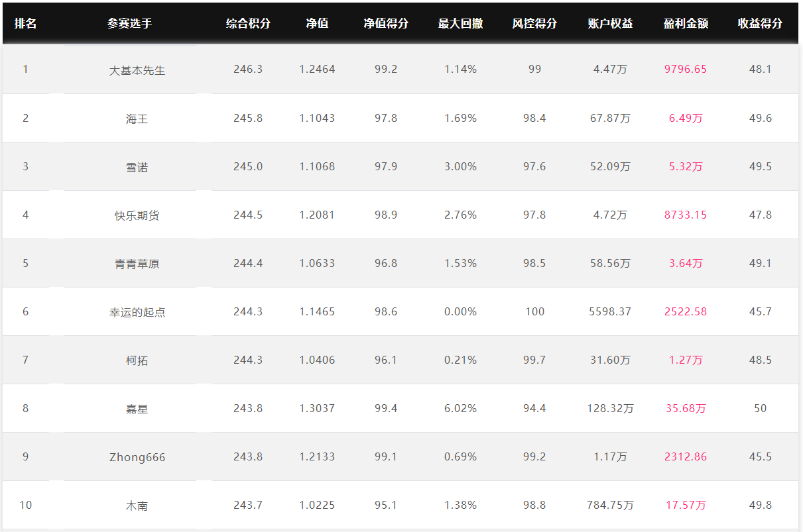803x532 pixels.
Task: Click profit amount 35.68万
Action: point(686,409)
